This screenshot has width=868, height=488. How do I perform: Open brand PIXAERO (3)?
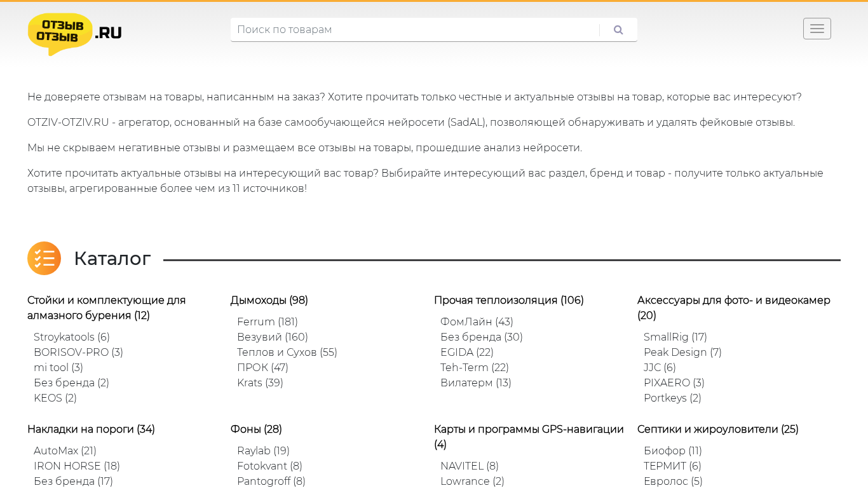click(x=674, y=383)
